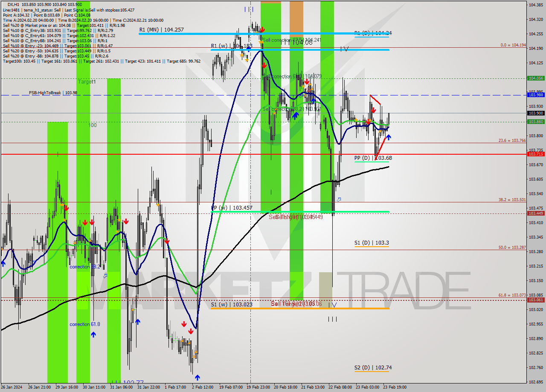This screenshot has width=546, height=392.
Task: Click the 'R1 (D) | 104.24' pivot label
Action: [x=373, y=33]
